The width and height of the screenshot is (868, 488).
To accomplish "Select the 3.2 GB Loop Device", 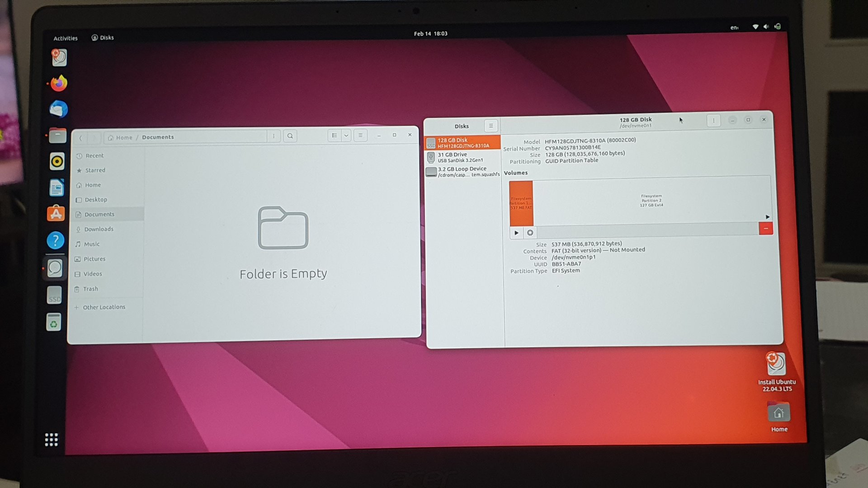I will coord(462,172).
